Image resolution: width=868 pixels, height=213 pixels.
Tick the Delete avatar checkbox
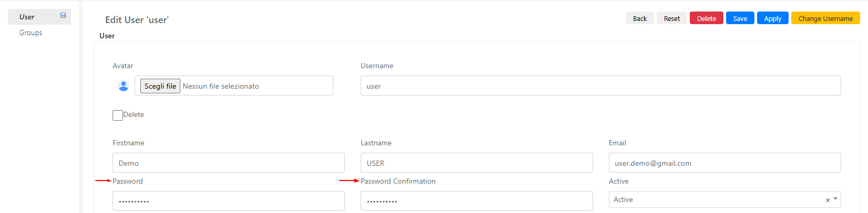[x=118, y=115]
